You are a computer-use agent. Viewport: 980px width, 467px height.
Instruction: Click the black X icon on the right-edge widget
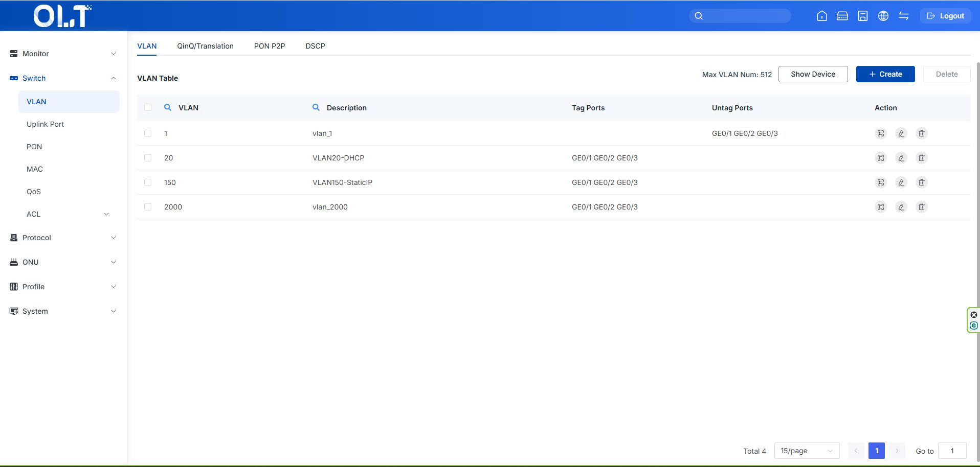click(x=974, y=315)
